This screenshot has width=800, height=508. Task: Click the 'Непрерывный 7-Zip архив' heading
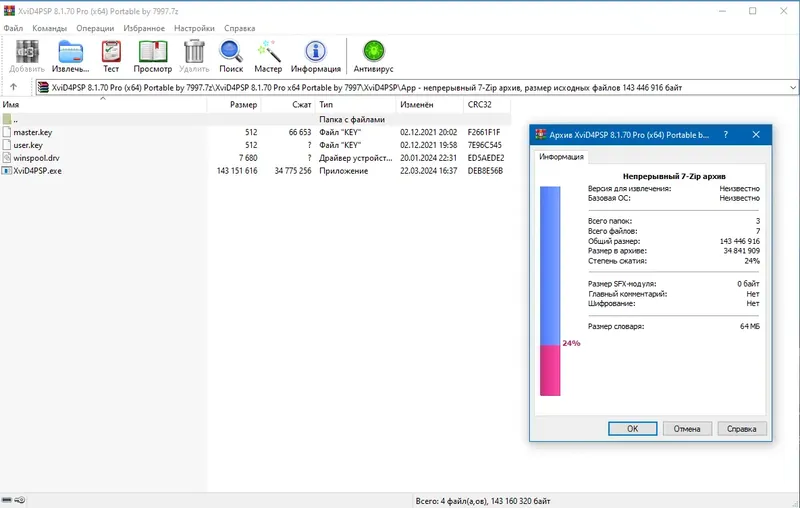674,176
